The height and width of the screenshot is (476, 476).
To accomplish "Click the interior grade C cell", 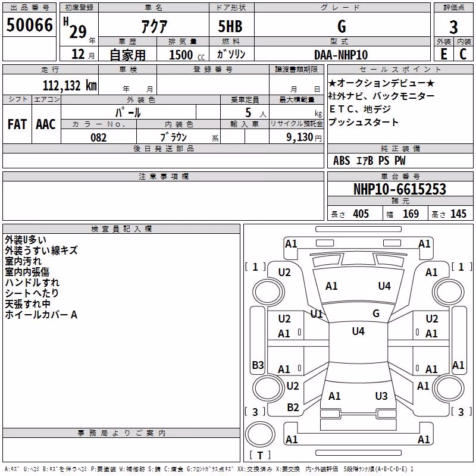I will (464, 54).
